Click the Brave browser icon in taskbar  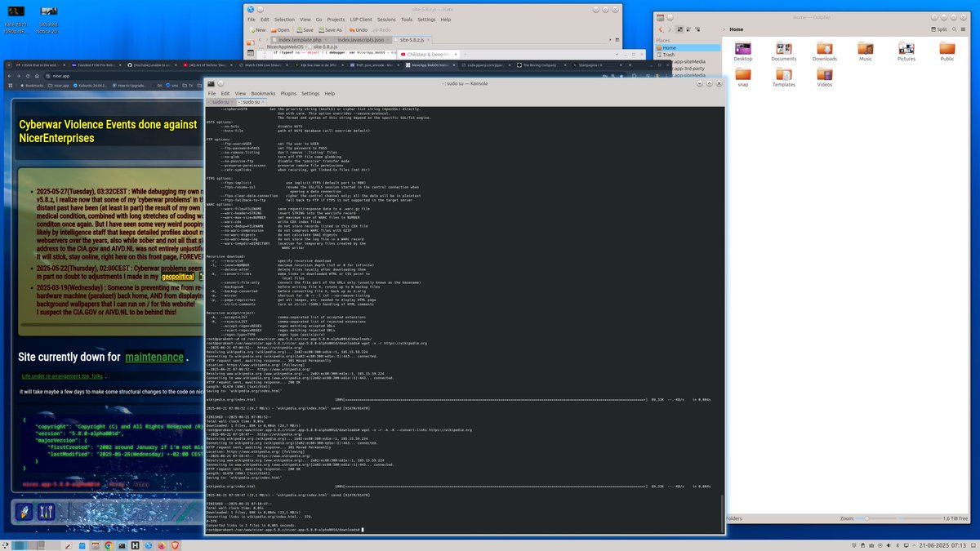(x=175, y=545)
